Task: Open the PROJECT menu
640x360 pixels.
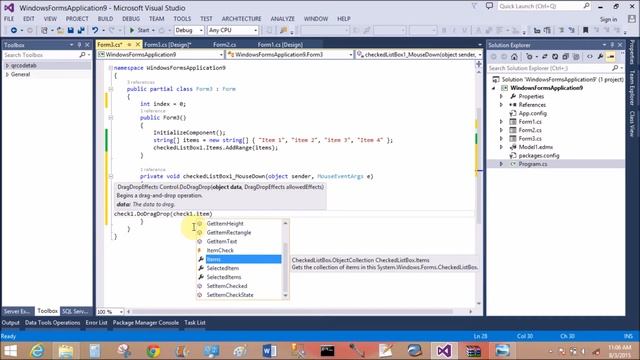Action: pyautogui.click(x=77, y=19)
